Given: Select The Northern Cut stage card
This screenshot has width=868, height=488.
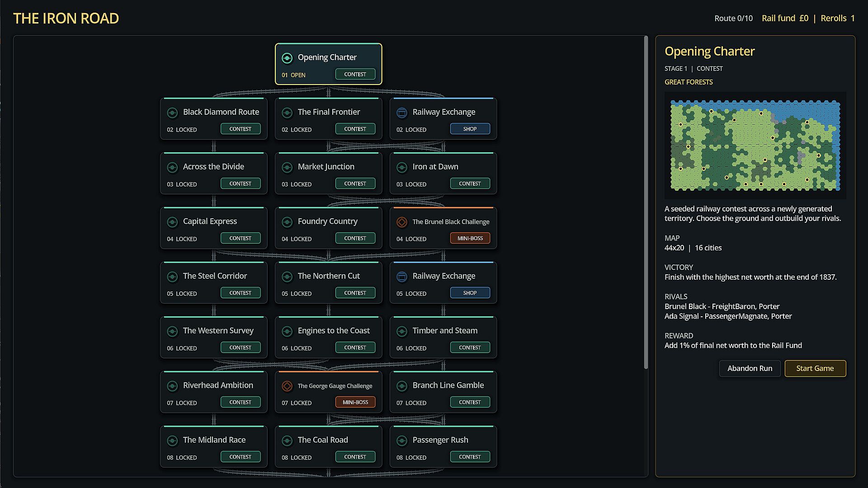Looking at the screenshot, I should pyautogui.click(x=329, y=282).
